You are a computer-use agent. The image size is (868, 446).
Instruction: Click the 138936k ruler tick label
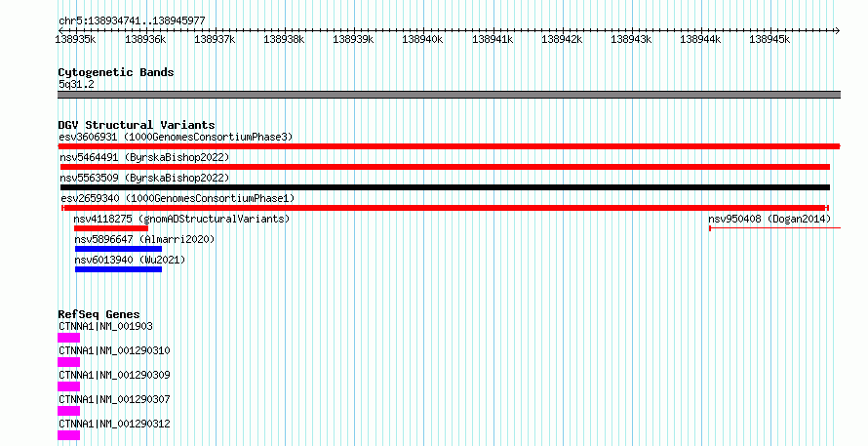(x=145, y=39)
